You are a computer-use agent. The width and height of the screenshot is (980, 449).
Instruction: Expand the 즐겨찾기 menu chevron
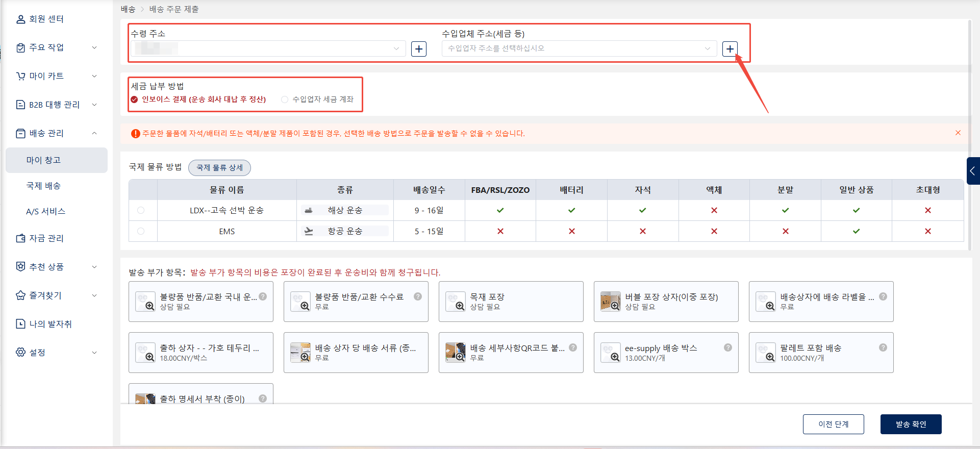[94, 295]
